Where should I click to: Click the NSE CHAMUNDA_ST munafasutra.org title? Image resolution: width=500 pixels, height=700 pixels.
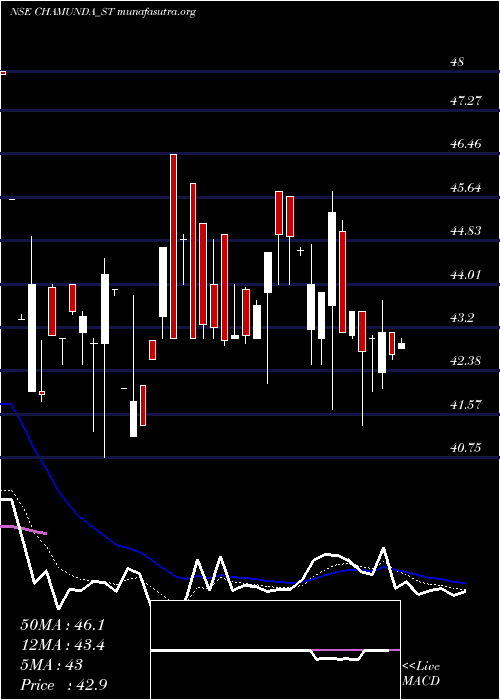103,12
